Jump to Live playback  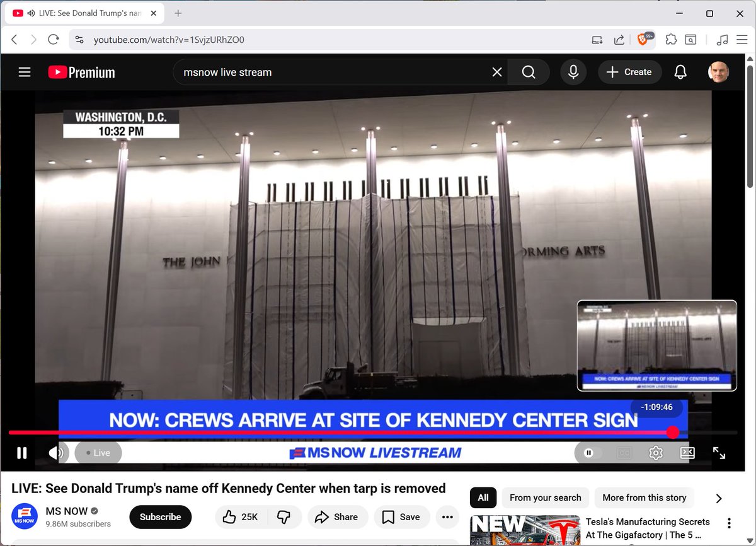pos(98,453)
